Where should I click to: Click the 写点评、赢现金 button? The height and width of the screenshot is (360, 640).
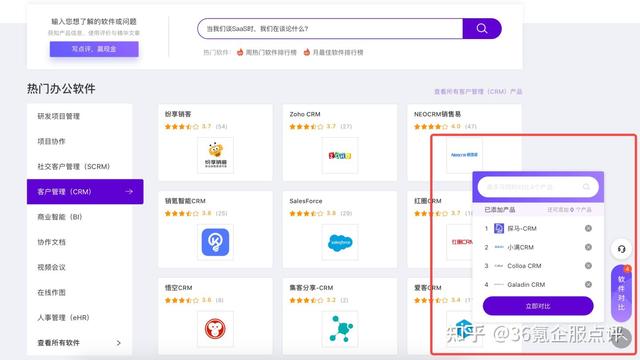tap(94, 49)
